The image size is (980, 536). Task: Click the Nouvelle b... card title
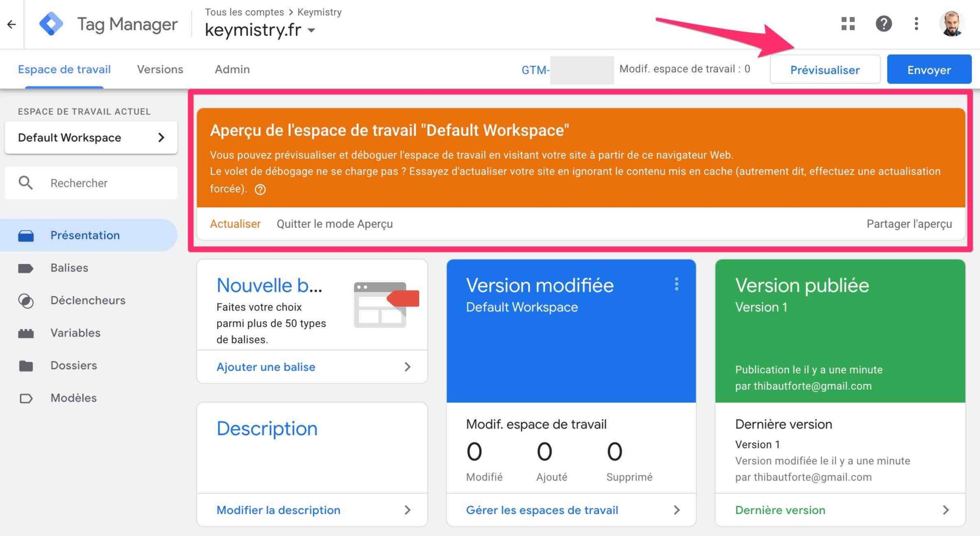pyautogui.click(x=269, y=285)
